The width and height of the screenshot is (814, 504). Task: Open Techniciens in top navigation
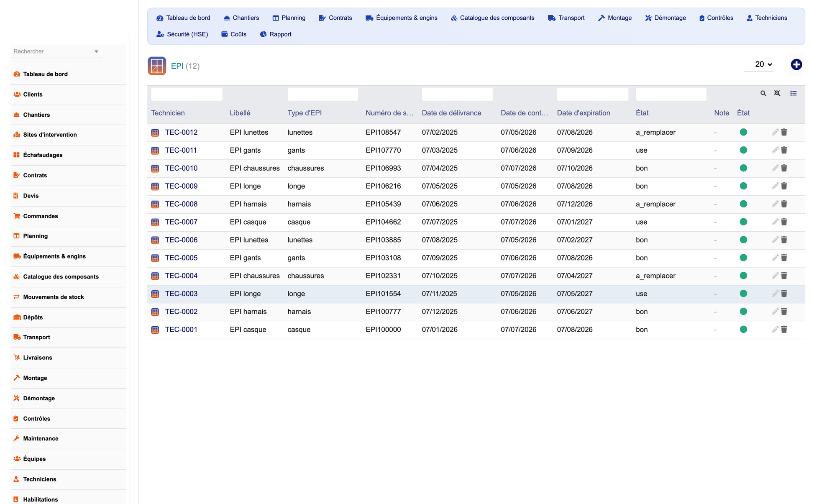click(x=766, y=18)
